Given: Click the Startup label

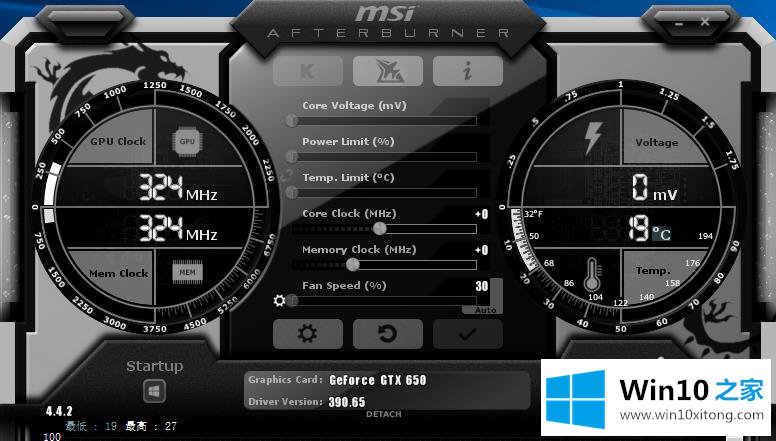Looking at the screenshot, I should tap(154, 366).
